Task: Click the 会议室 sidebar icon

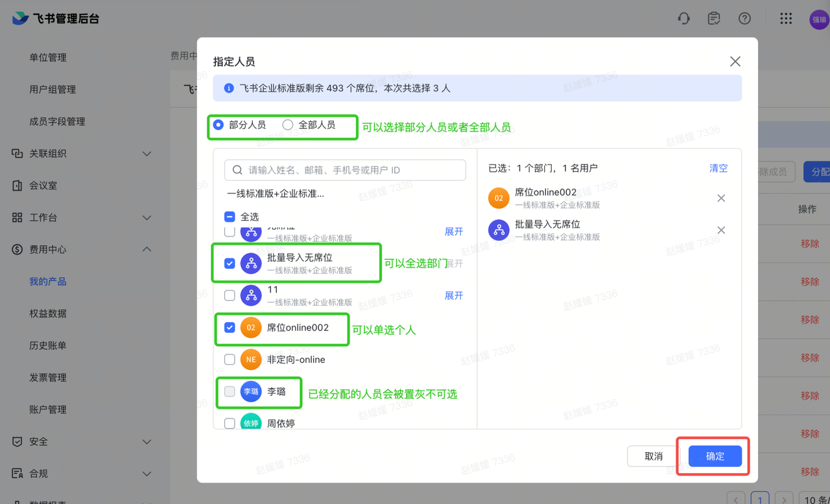Action: click(x=18, y=185)
